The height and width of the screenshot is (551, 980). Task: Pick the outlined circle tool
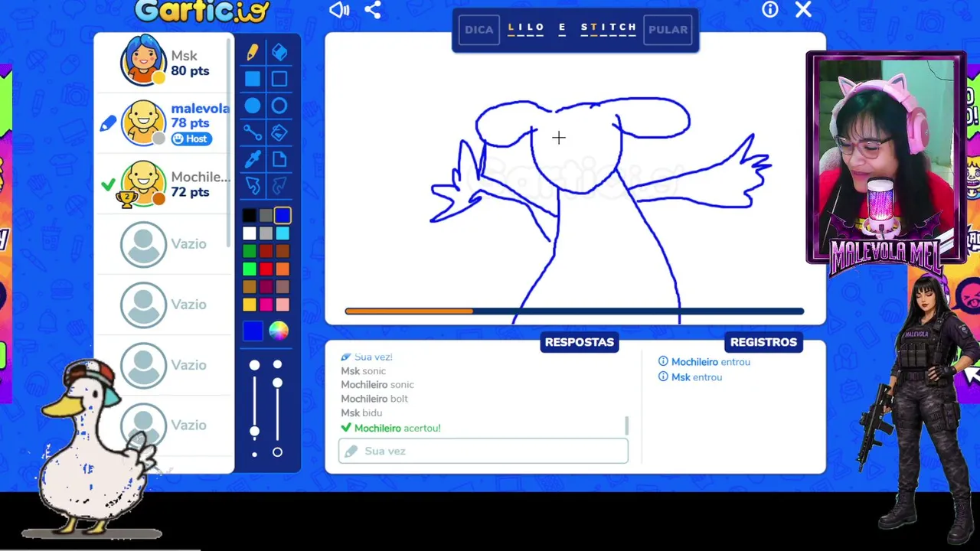pos(279,106)
